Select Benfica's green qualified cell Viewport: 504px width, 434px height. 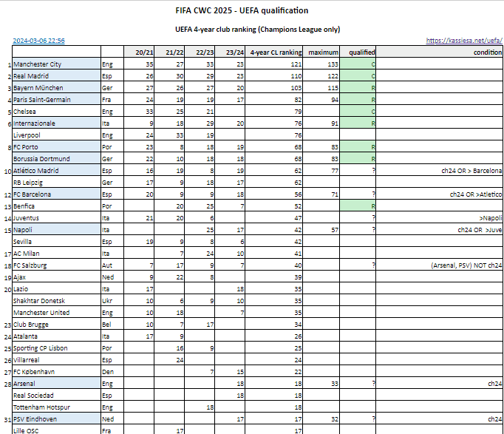pos(358,206)
